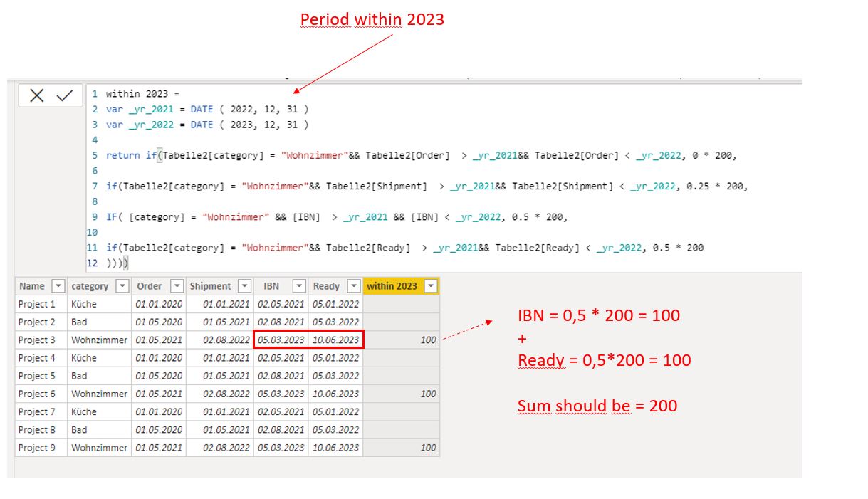Commit the formula with the checkmark icon
This screenshot has height=499, width=868.
[x=65, y=95]
